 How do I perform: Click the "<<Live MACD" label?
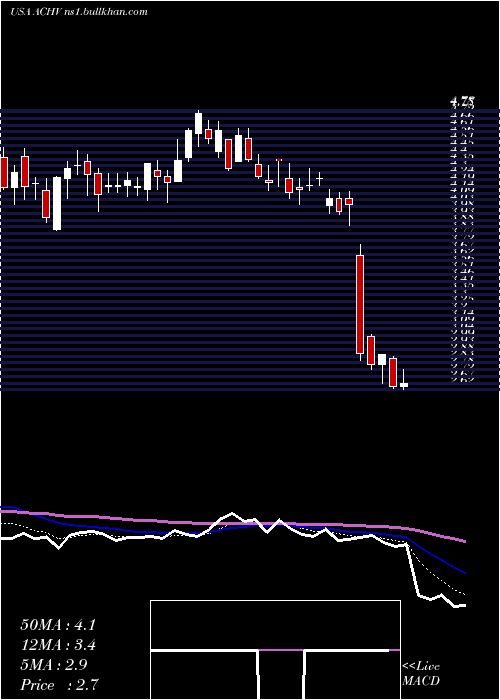[421, 674]
